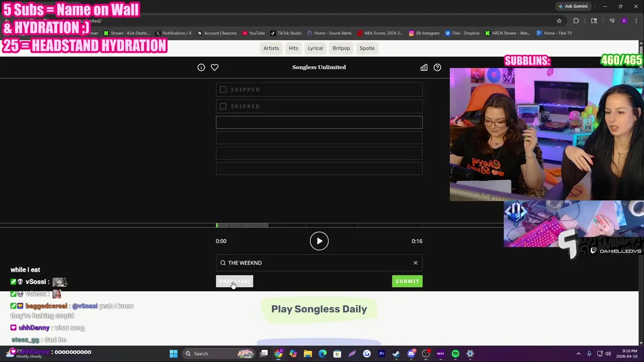
Task: Open the Chrome extensions puzzle icon
Action: tap(576, 21)
